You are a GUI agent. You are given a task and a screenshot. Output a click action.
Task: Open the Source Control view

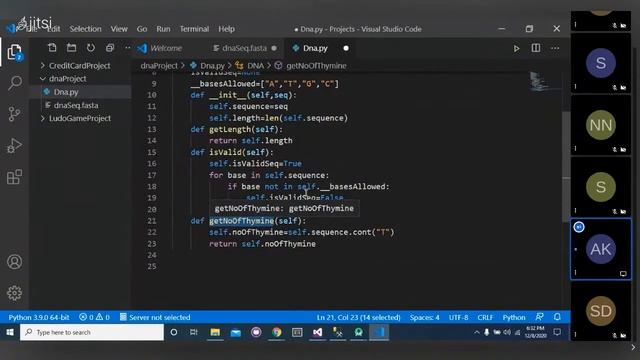tap(14, 114)
